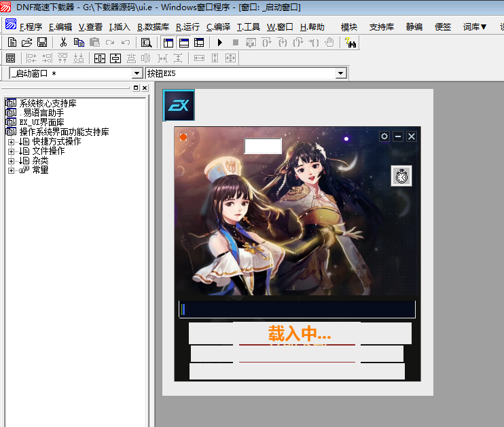The width and height of the screenshot is (504, 427).
Task: Copy selection using the copy icon
Action: (79, 42)
